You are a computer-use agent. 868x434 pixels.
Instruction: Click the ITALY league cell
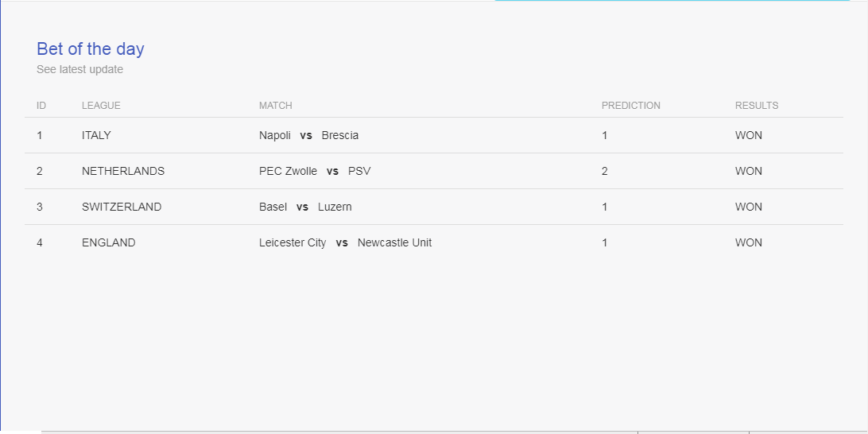point(96,136)
